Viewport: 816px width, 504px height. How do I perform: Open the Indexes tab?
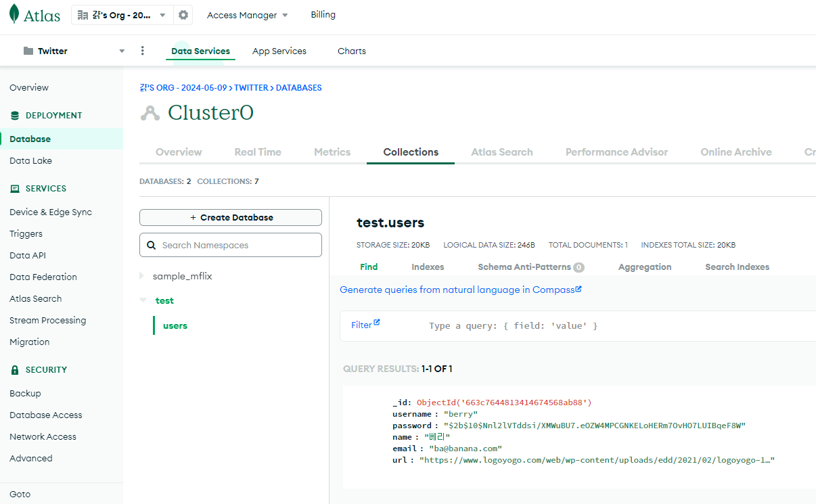coord(428,267)
